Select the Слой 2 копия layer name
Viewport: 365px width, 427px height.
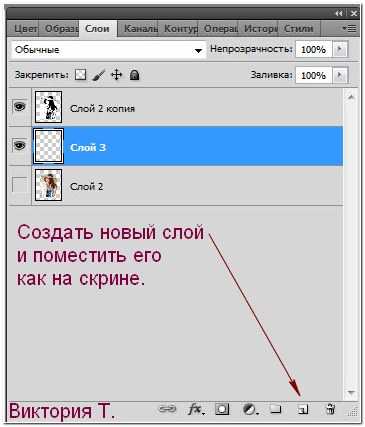[x=102, y=109]
